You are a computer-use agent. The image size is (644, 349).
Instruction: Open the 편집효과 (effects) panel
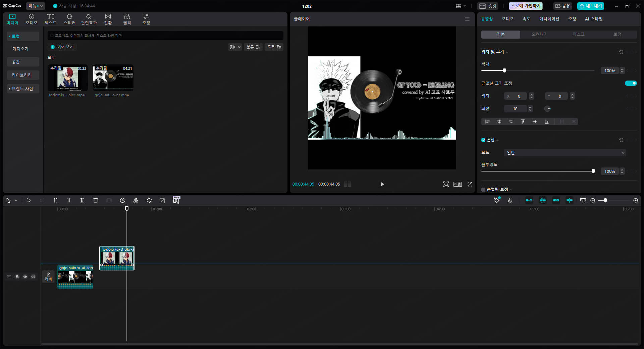tap(89, 19)
